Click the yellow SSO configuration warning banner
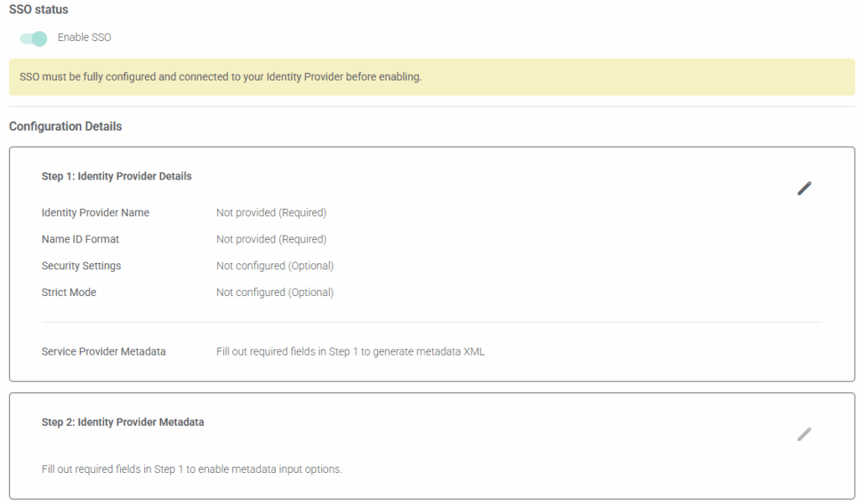Viewport: 859px width, 504px height. tap(431, 77)
